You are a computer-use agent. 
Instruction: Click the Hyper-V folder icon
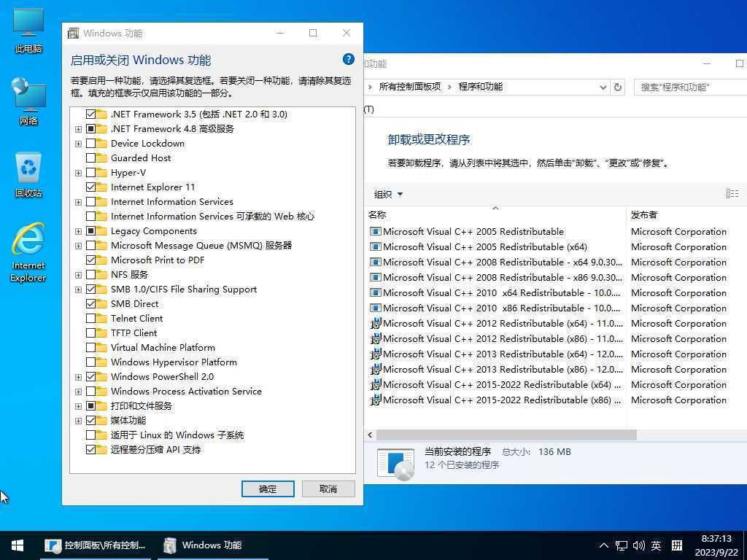(101, 172)
